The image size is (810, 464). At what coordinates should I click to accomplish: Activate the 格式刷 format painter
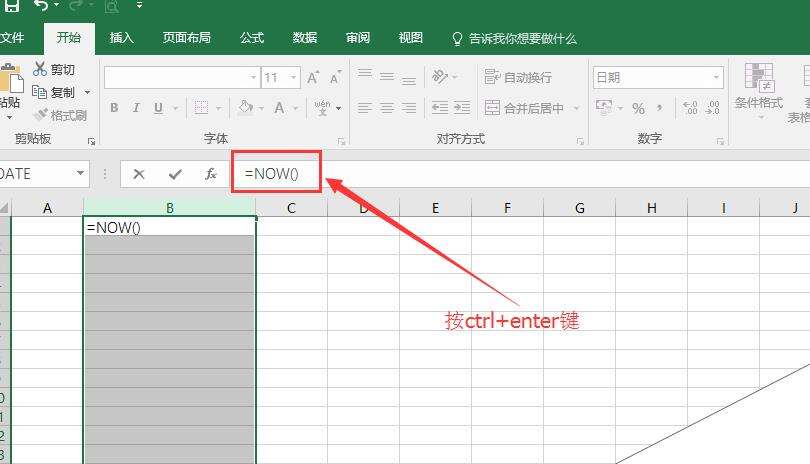60,115
